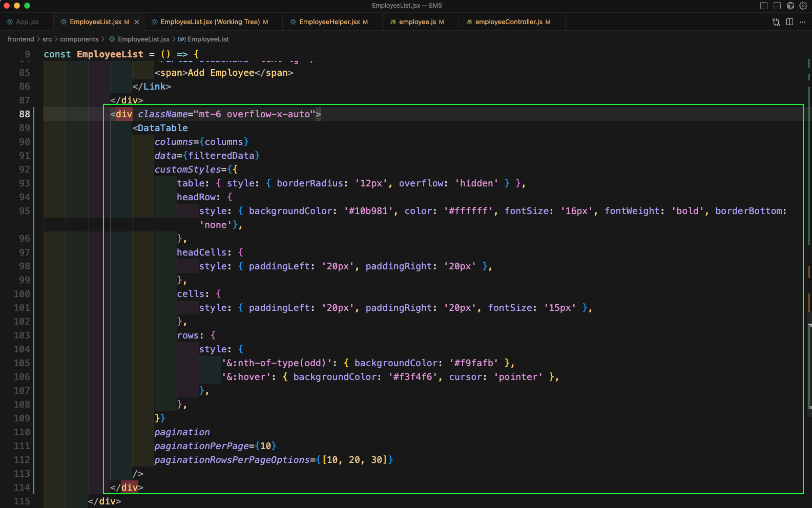The image size is (812, 508).
Task: Click the React icon on App.jsx tab
Action: 10,22
